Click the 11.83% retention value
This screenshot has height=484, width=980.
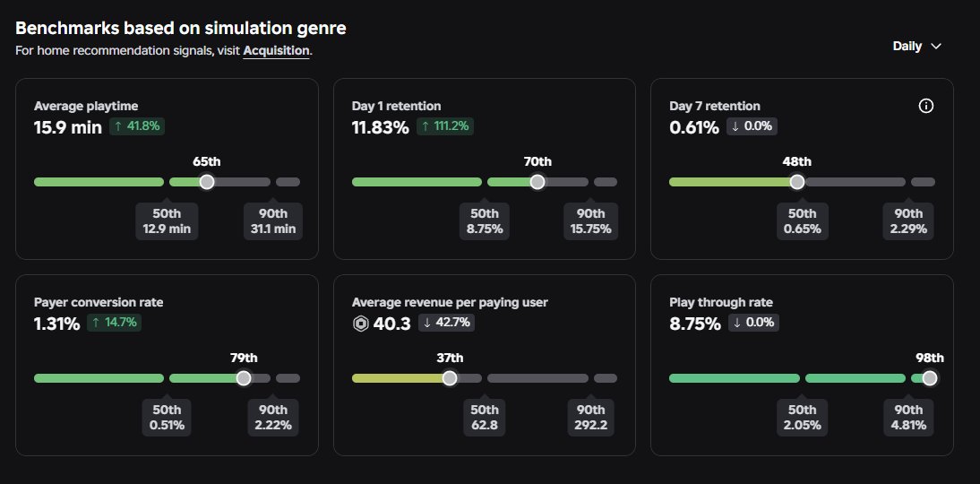click(x=381, y=127)
